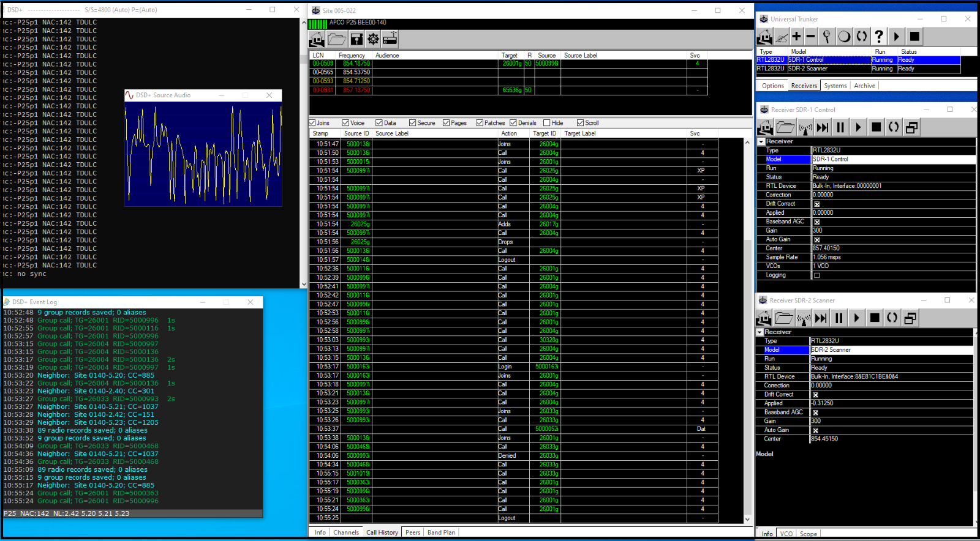The image size is (980, 541).
Task: Open the Band Plan tab
Action: [441, 532]
